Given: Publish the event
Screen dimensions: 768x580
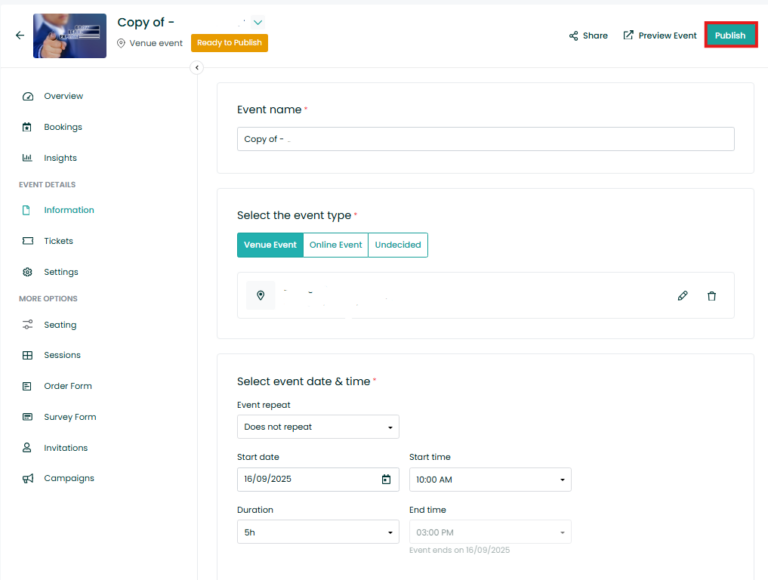Looking at the screenshot, I should point(731,35).
